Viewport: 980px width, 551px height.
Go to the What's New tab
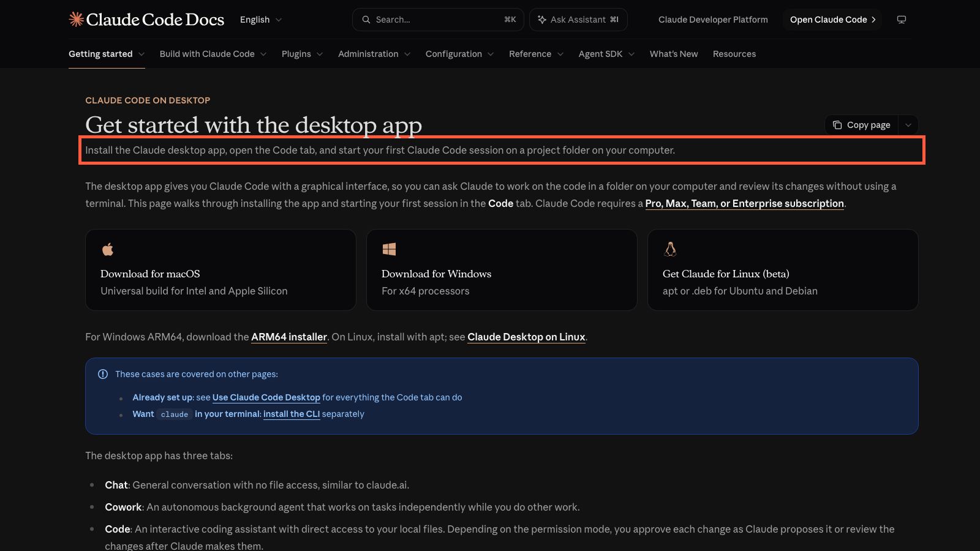(674, 54)
